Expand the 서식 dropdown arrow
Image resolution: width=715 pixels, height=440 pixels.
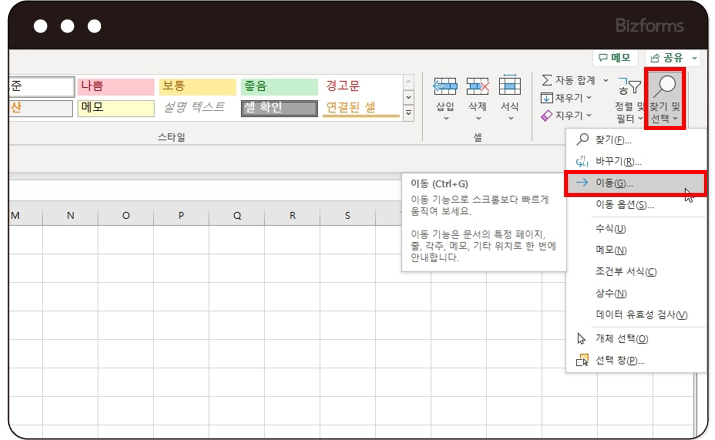click(x=511, y=119)
